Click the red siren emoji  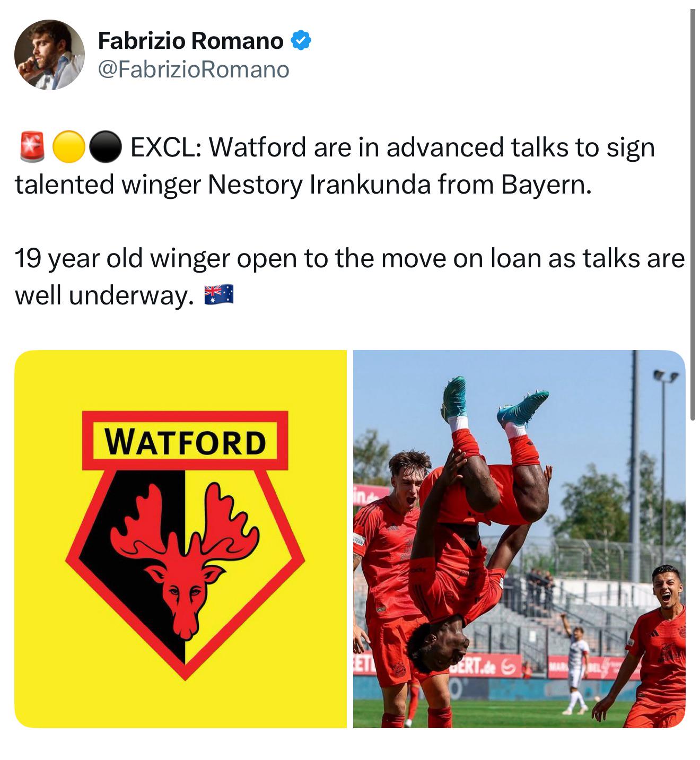pos(31,147)
